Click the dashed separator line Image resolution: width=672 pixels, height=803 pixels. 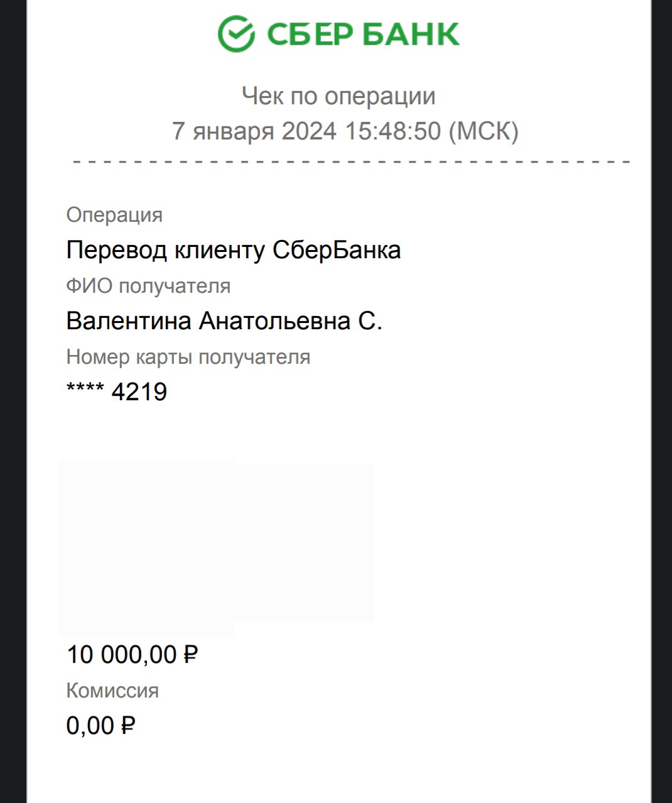tap(352, 162)
